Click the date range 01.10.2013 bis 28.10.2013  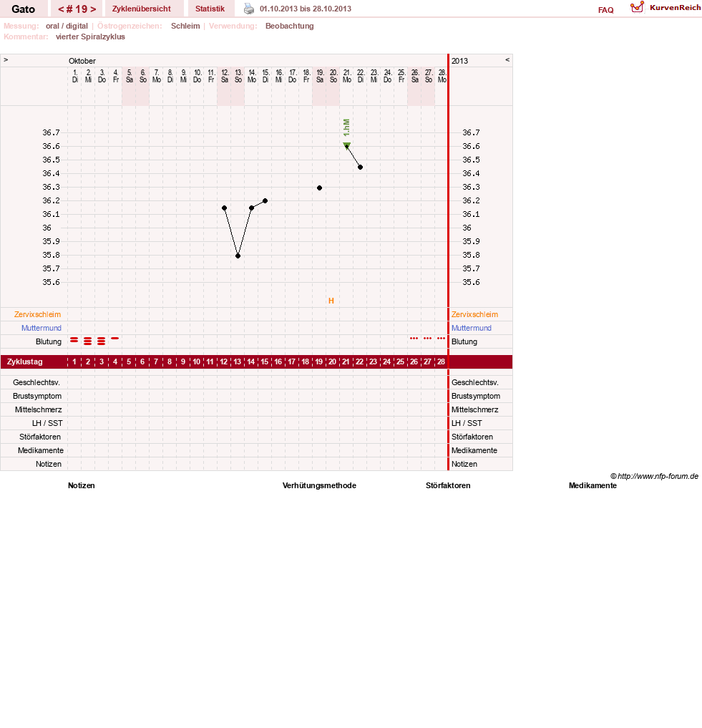point(306,9)
